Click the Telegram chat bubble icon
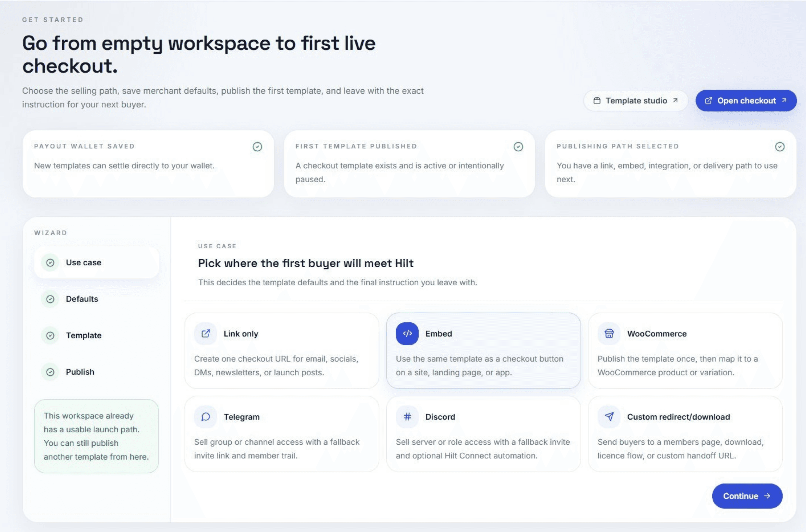806x532 pixels. point(205,417)
